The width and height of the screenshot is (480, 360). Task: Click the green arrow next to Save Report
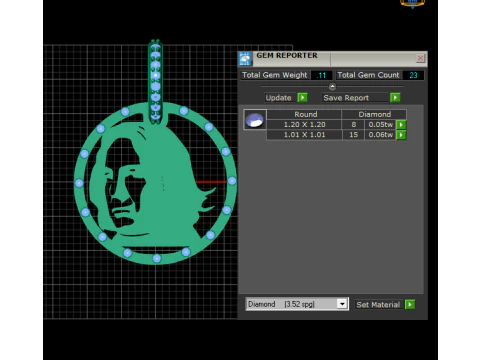coord(395,98)
